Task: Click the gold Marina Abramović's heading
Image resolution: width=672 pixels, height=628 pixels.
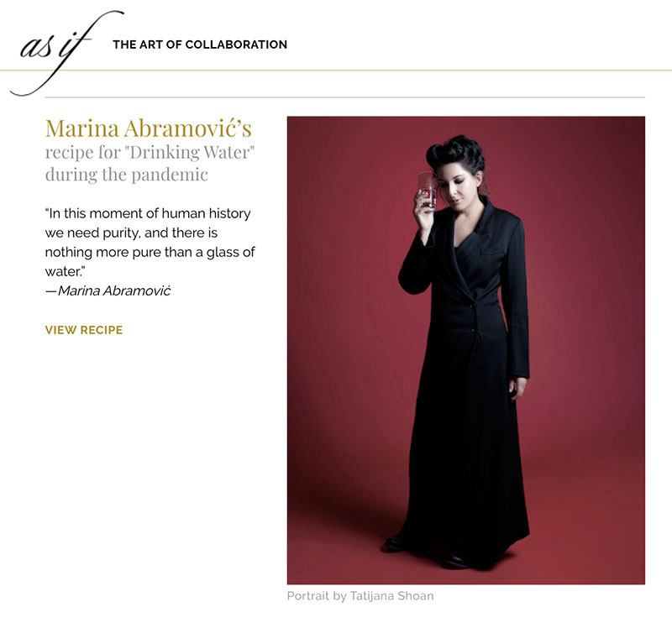Action: [x=149, y=128]
